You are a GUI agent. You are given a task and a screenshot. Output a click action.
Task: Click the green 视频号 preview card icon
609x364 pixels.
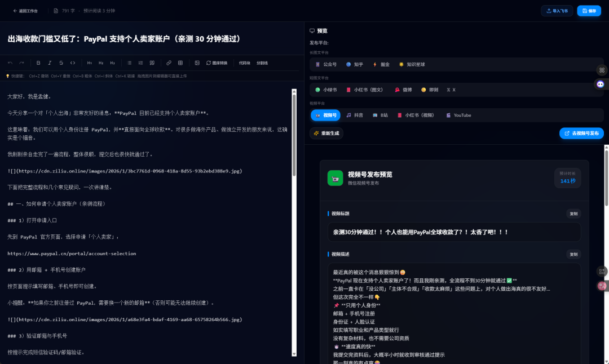click(335, 178)
